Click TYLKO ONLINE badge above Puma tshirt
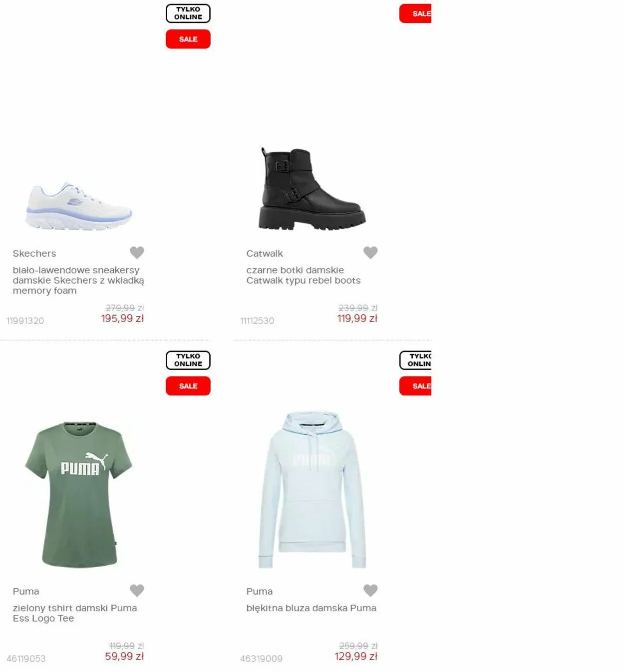This screenshot has width=624, height=672. [x=188, y=360]
